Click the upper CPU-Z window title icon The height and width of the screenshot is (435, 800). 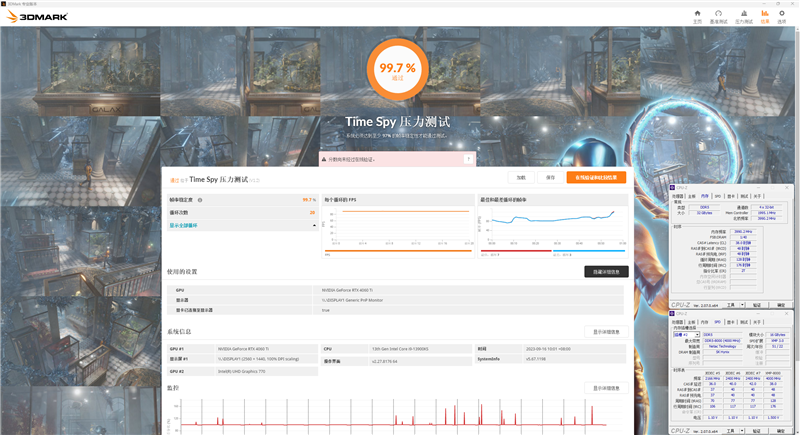pos(672,188)
